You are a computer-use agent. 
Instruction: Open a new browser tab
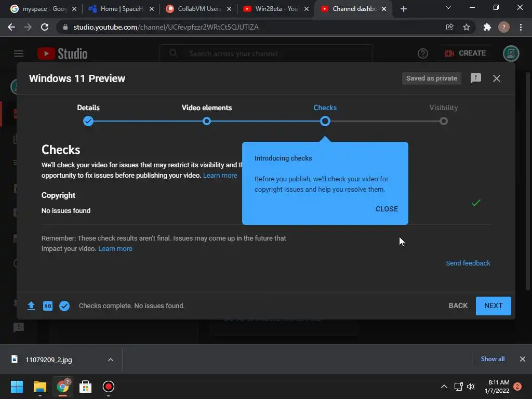tap(403, 9)
